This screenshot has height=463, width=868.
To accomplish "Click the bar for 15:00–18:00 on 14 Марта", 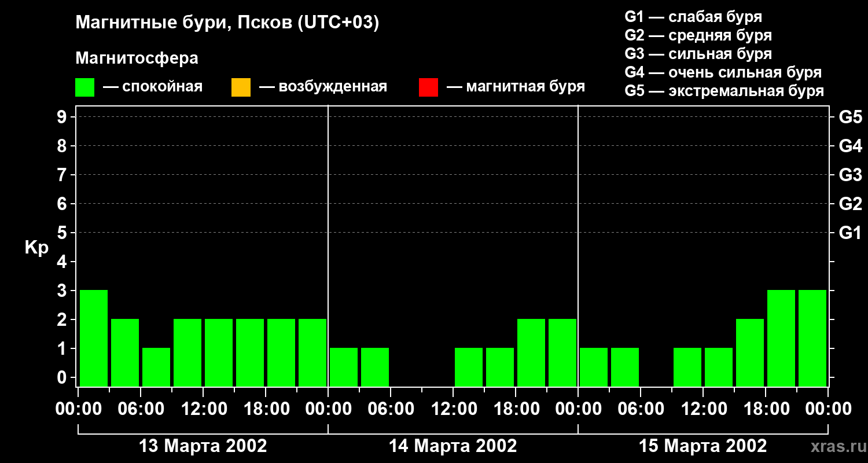I will (500, 367).
